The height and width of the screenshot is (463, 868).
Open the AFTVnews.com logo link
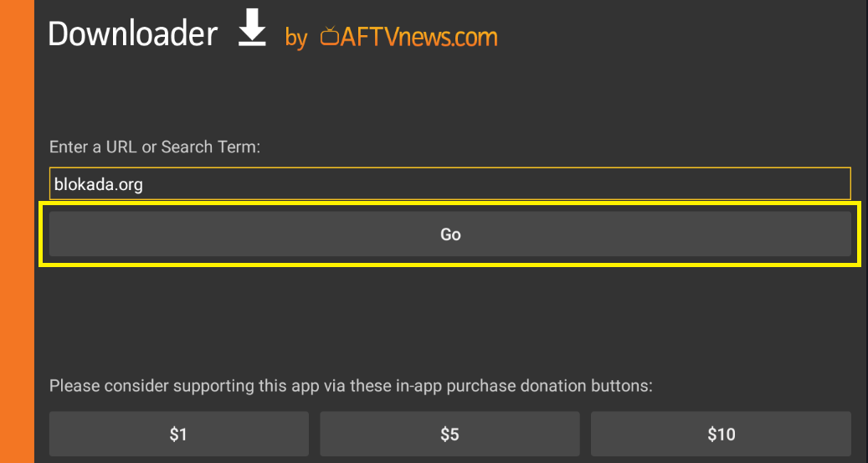pos(408,37)
